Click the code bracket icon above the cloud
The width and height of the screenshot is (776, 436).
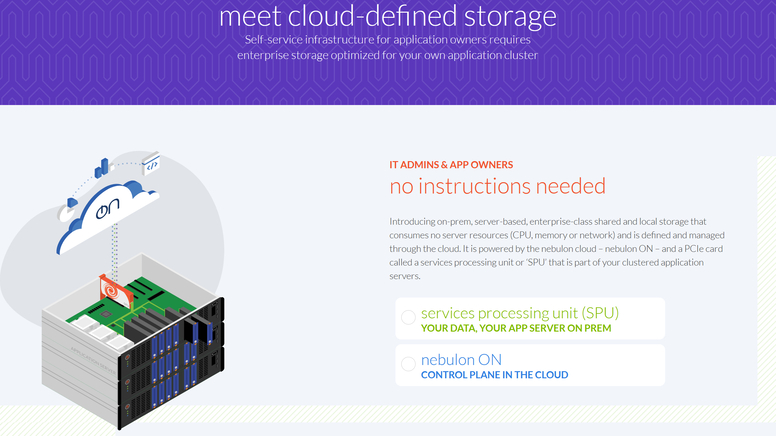[151, 164]
